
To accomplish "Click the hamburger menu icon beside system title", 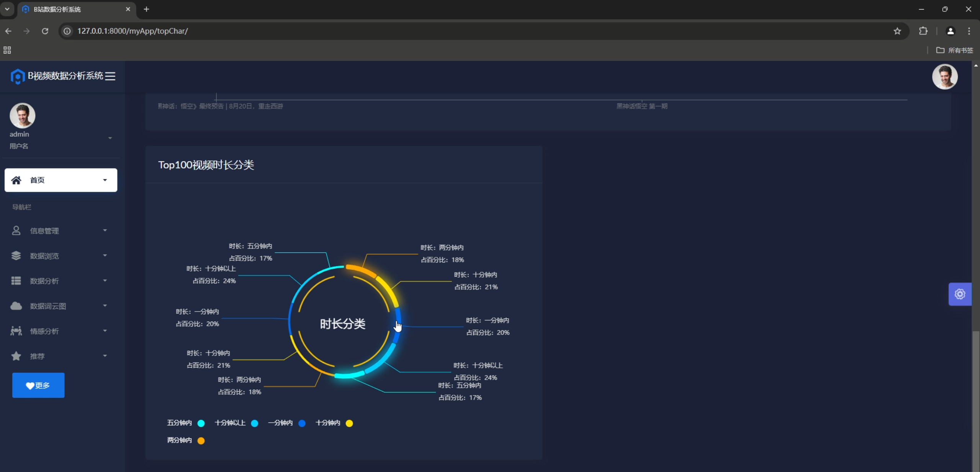I will coord(110,76).
